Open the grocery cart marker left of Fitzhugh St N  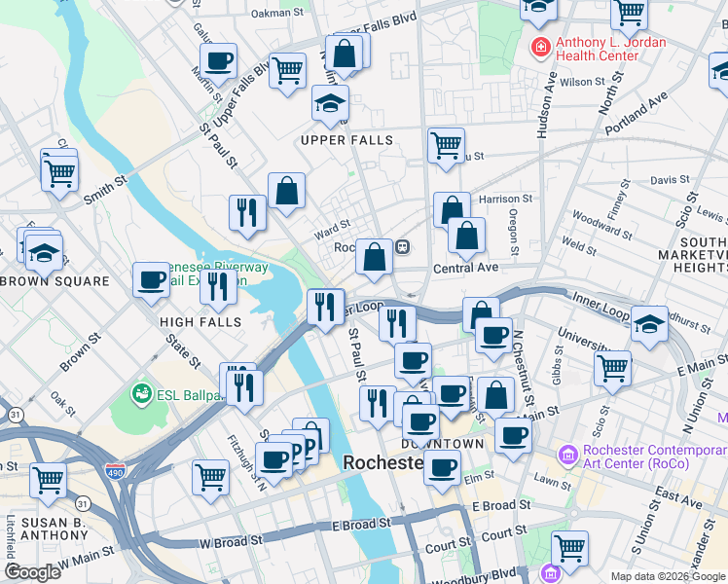[211, 479]
